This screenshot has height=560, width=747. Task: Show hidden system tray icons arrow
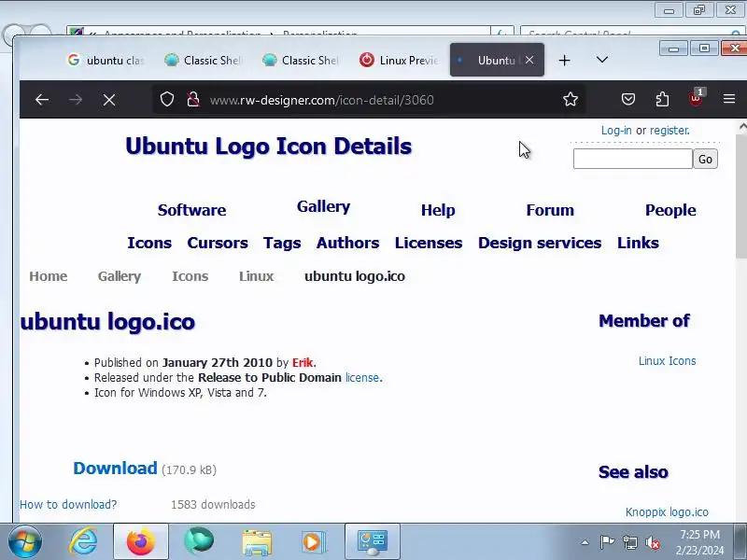[585, 542]
